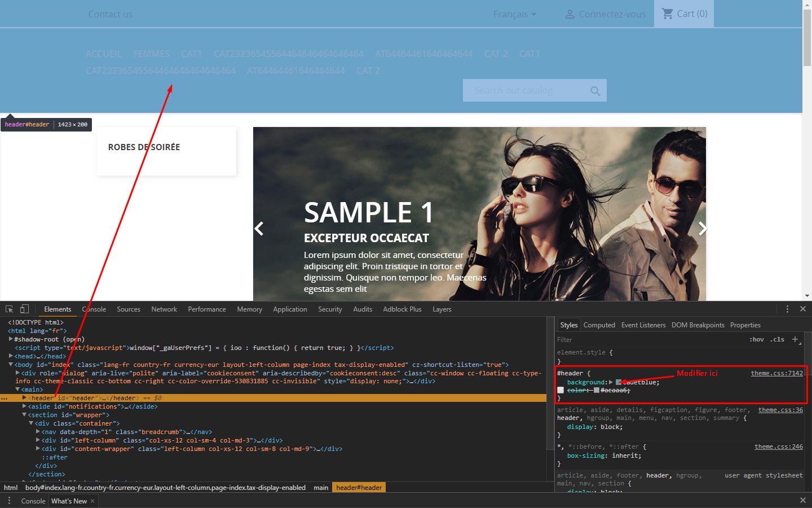812x508 pixels.
Task: Open the DevTools three-dot customize menu
Action: tap(787, 309)
